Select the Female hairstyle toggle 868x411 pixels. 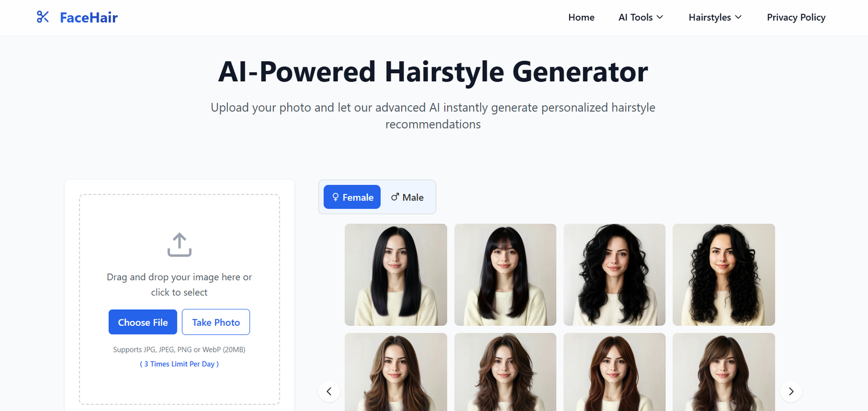point(352,197)
